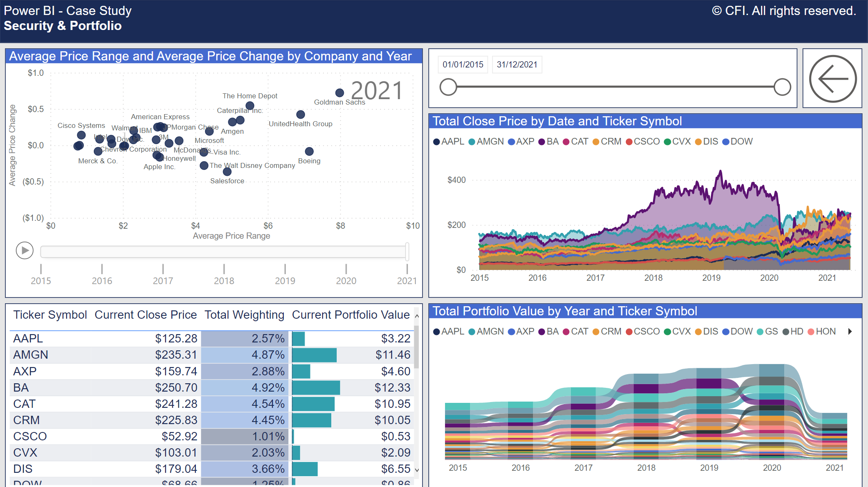Click the Boeing scatter data point
Viewport: 868px width, 487px height.
tap(309, 151)
